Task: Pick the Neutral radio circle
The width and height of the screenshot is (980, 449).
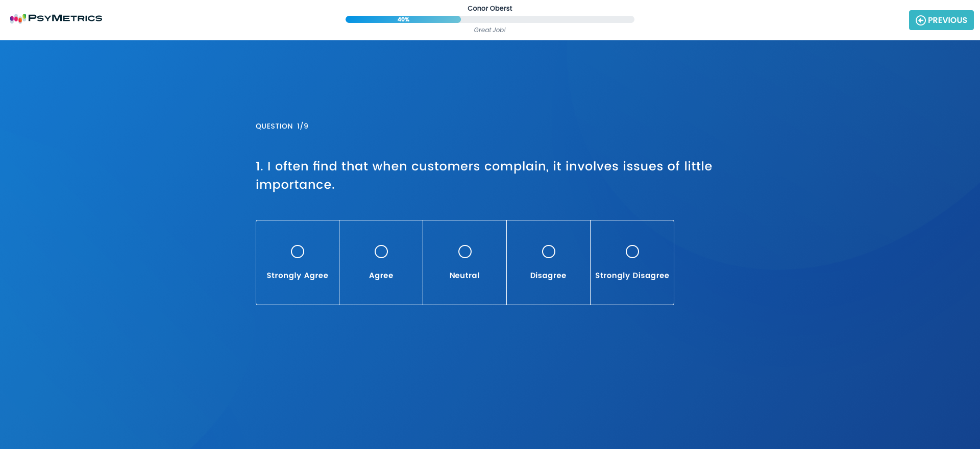Action: (465, 252)
